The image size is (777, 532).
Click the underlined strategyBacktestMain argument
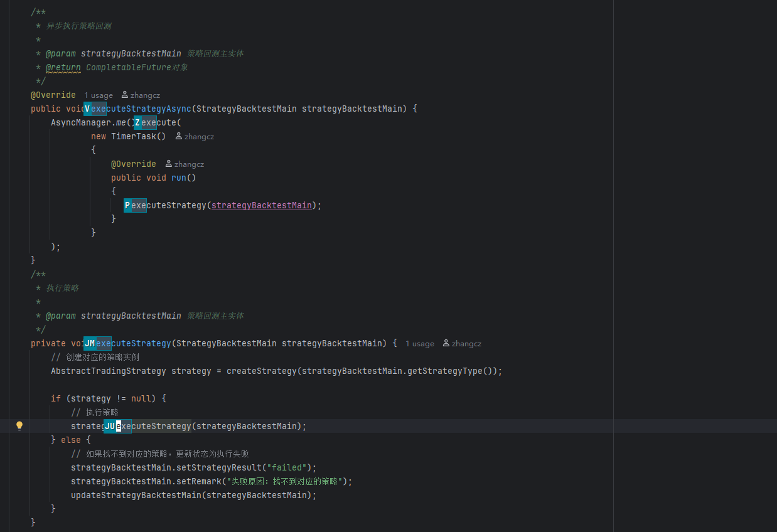[x=261, y=205]
